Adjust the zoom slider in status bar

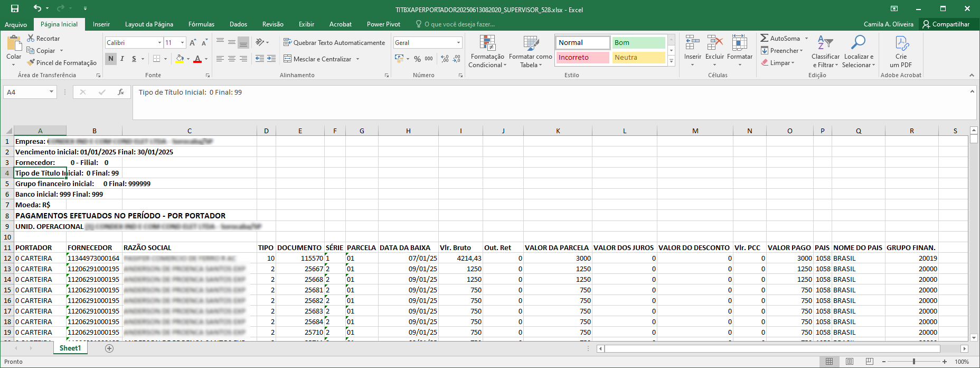point(913,362)
